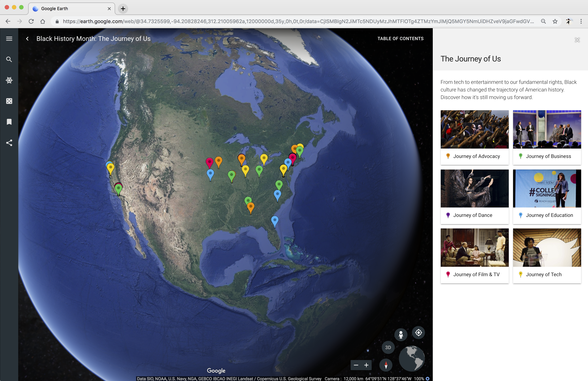The width and height of the screenshot is (588, 381).
Task: Open the Journey of Advocacy card
Action: click(474, 137)
